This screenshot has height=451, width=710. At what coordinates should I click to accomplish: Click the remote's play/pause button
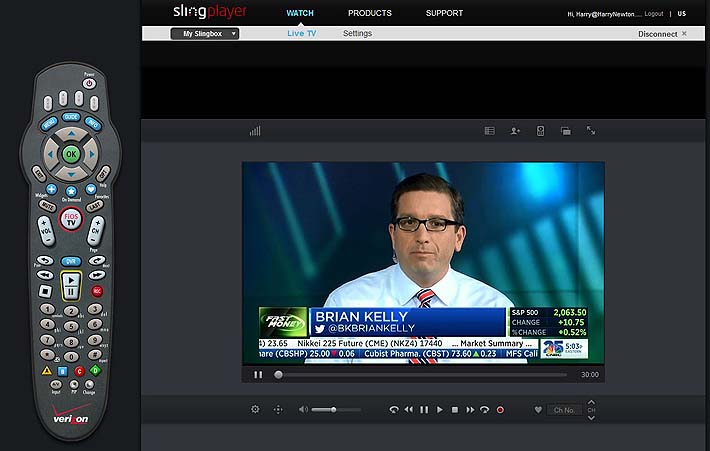[x=71, y=286]
